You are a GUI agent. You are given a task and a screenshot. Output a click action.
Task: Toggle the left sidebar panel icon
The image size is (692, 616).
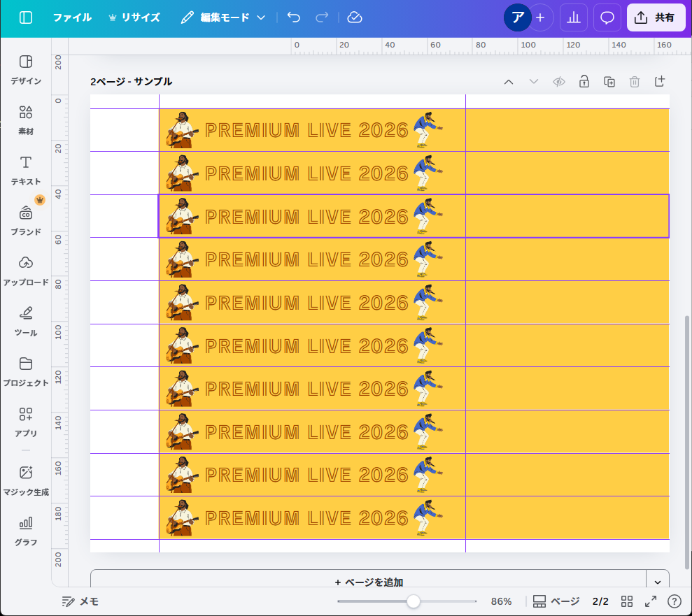[x=26, y=17]
